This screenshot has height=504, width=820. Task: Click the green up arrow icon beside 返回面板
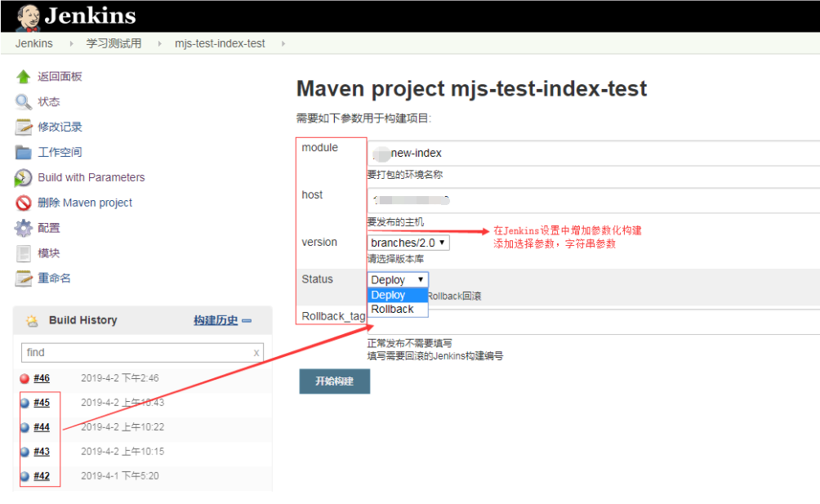(23, 77)
